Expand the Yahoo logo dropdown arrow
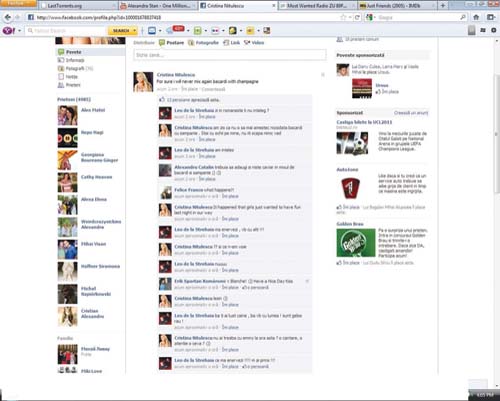 click(19, 31)
